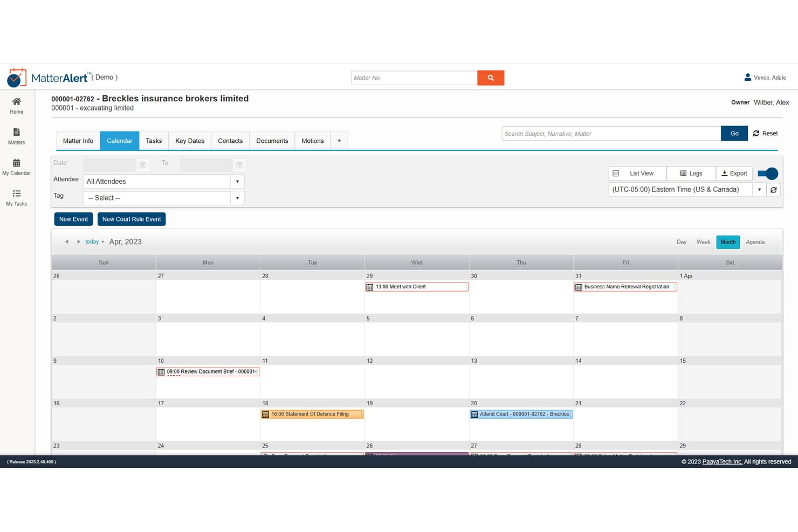This screenshot has width=798, height=532.
Task: Click the Reset search button
Action: click(765, 134)
